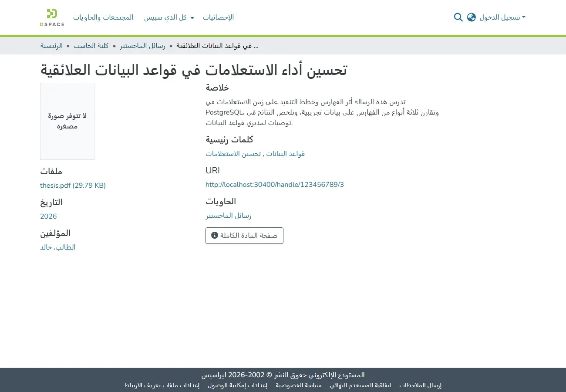
Task: Click the 2026 date link
Action: pos(48,216)
